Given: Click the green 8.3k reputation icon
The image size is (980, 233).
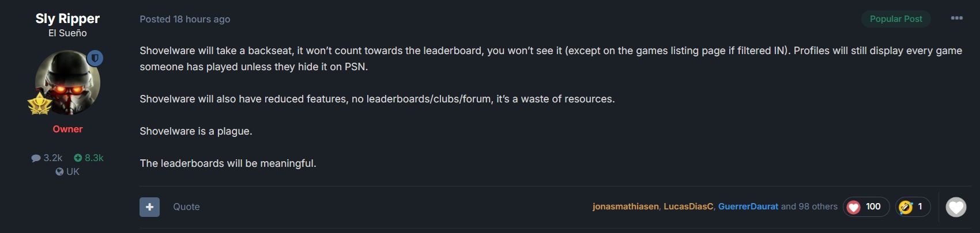Looking at the screenshot, I should click(78, 158).
